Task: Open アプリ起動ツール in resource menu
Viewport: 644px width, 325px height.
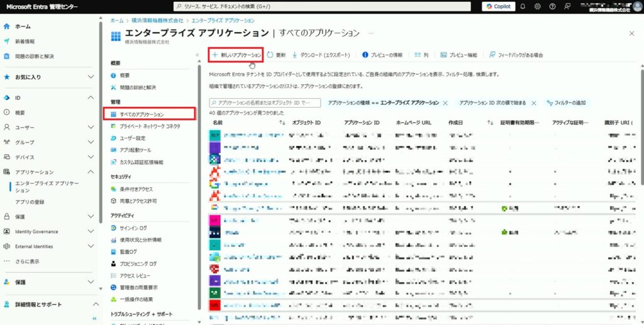Action: (x=135, y=150)
